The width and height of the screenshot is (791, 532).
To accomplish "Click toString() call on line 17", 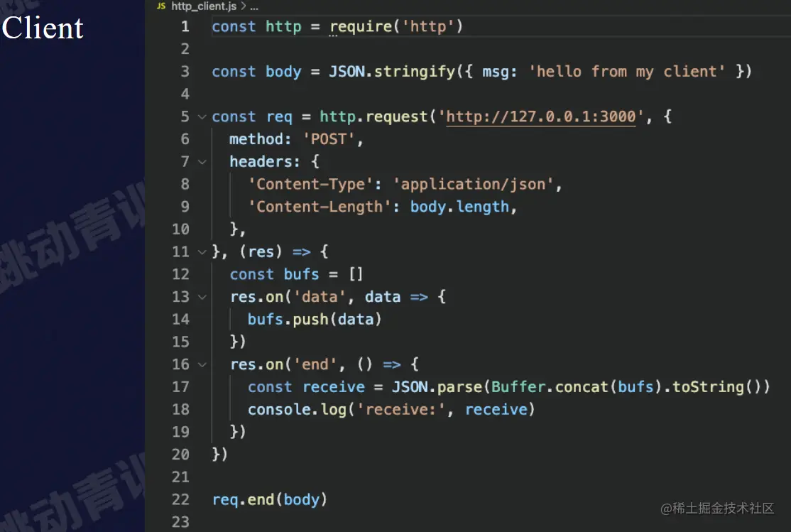I will (x=716, y=387).
